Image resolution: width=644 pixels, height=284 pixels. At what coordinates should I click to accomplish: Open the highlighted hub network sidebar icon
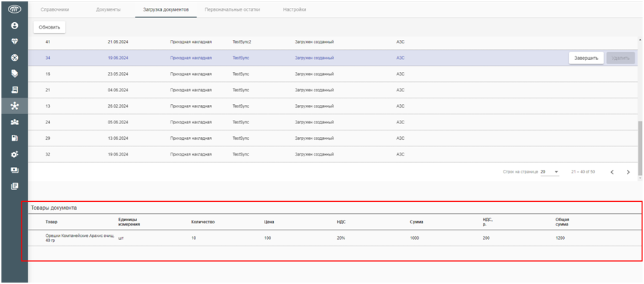pos(14,106)
